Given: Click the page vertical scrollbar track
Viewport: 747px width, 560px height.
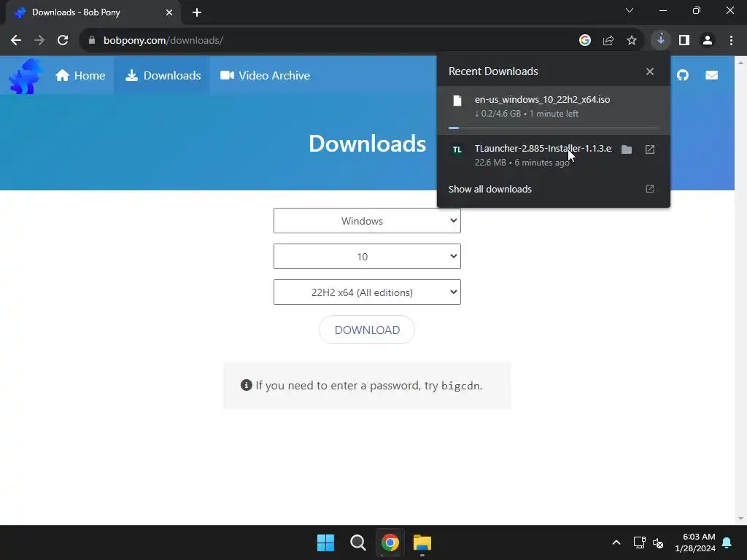Looking at the screenshot, I should [740, 289].
